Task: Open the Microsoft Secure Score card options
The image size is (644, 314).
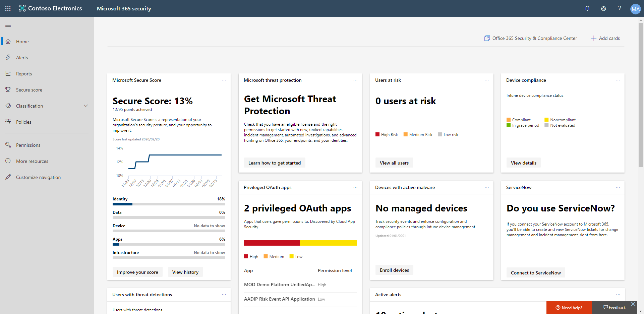Action: click(224, 80)
